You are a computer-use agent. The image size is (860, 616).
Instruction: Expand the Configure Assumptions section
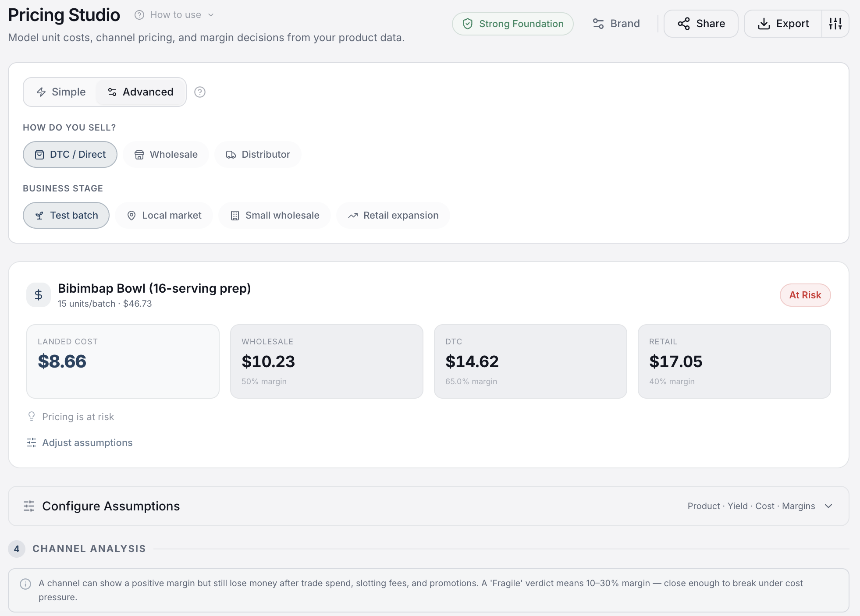point(429,506)
